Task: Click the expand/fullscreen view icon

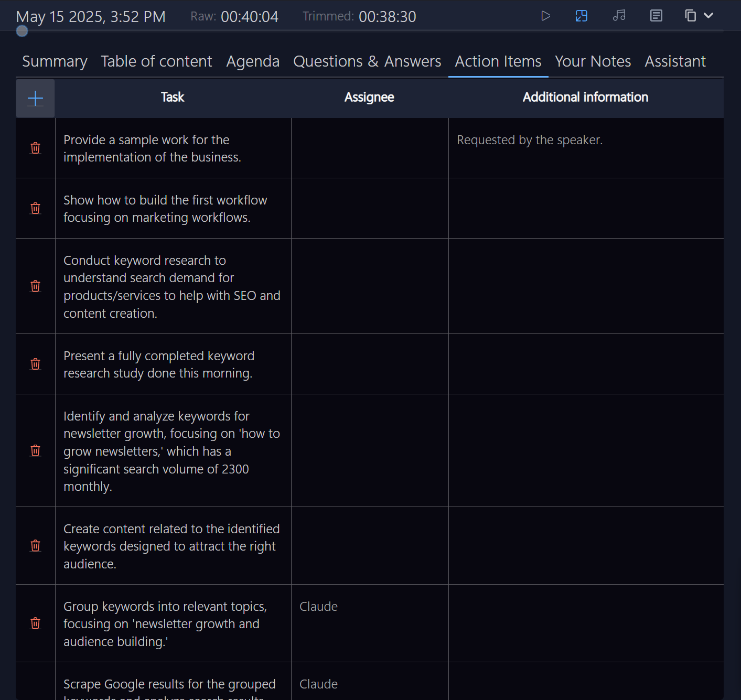Action: tap(582, 16)
